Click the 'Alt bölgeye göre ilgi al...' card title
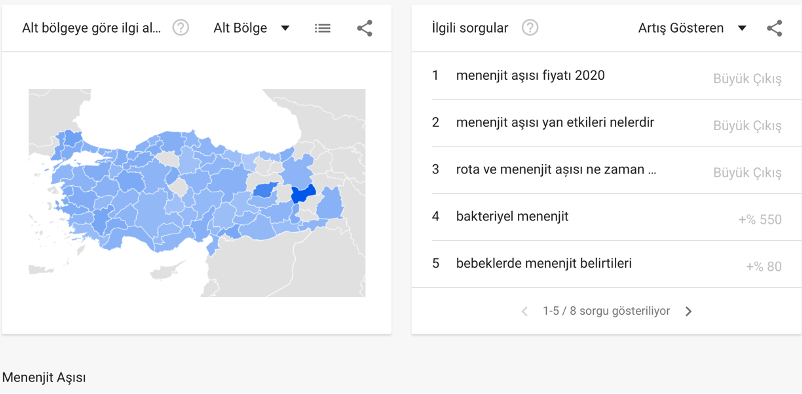The height and width of the screenshot is (394, 802). click(x=92, y=28)
